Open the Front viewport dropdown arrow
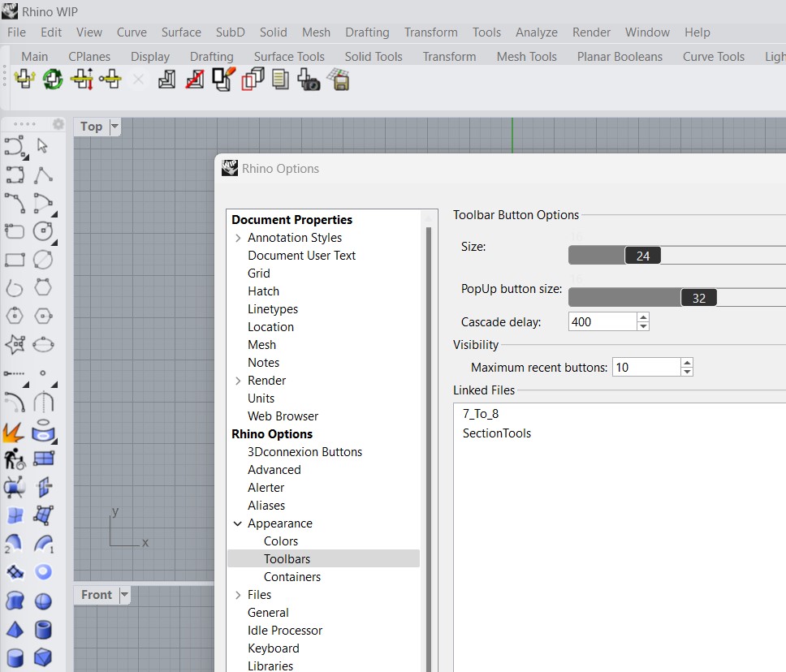The width and height of the screenshot is (786, 672). point(124,594)
